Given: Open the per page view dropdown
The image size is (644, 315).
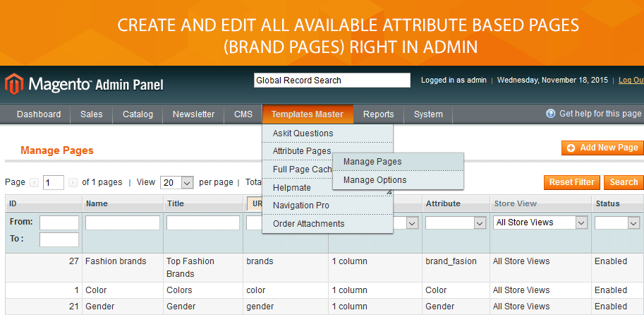Looking at the screenshot, I should 176,183.
